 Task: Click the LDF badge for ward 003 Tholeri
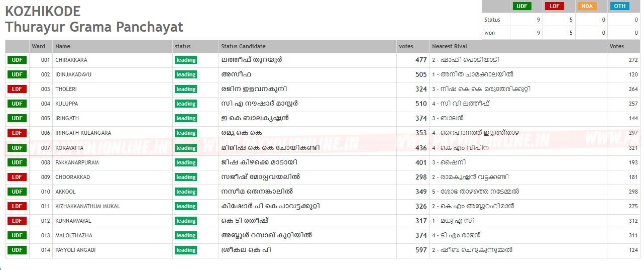(17, 89)
